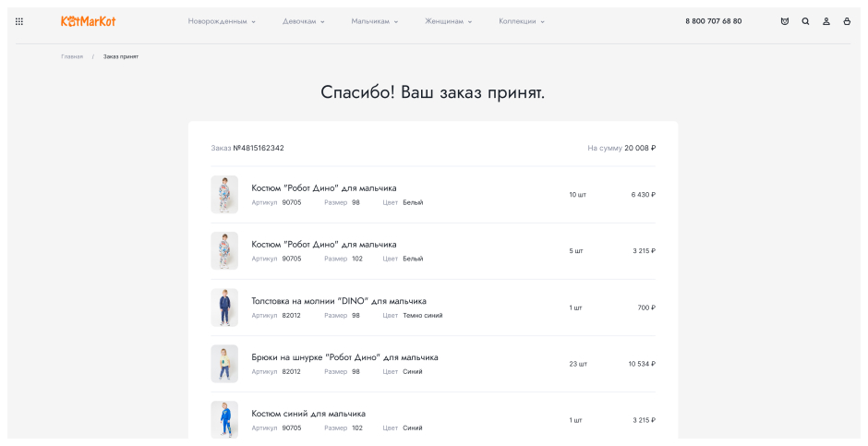The width and height of the screenshot is (868, 446).
Task: Open the Мальчикам menu item
Action: (x=370, y=21)
